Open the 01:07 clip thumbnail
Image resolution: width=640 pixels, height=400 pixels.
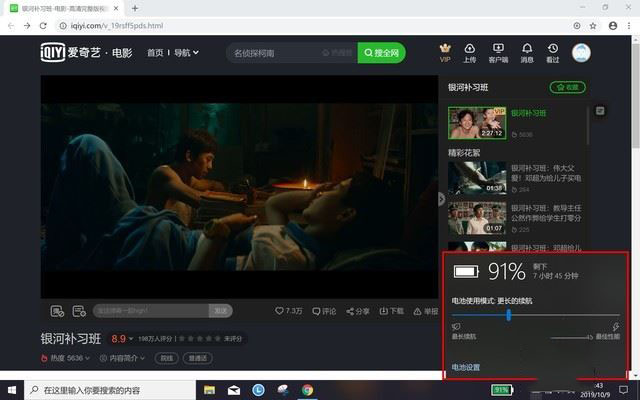pyautogui.click(x=477, y=218)
